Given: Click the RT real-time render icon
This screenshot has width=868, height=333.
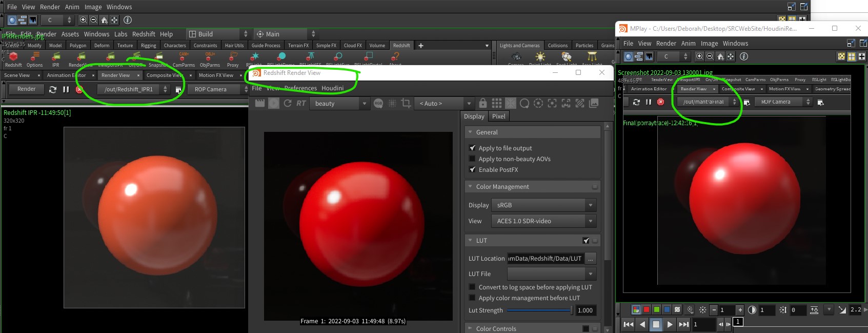Looking at the screenshot, I should 301,103.
